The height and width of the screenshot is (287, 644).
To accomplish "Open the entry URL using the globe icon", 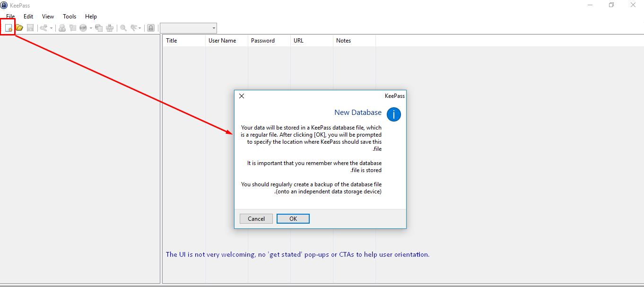I will 83,28.
